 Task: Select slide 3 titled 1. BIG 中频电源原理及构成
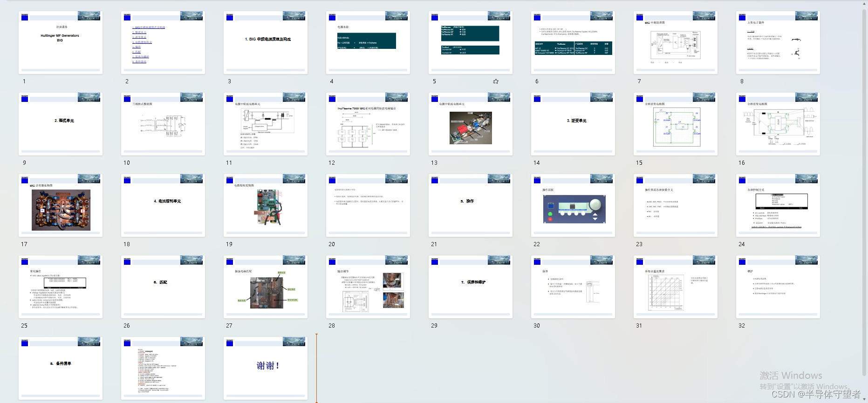tap(266, 42)
